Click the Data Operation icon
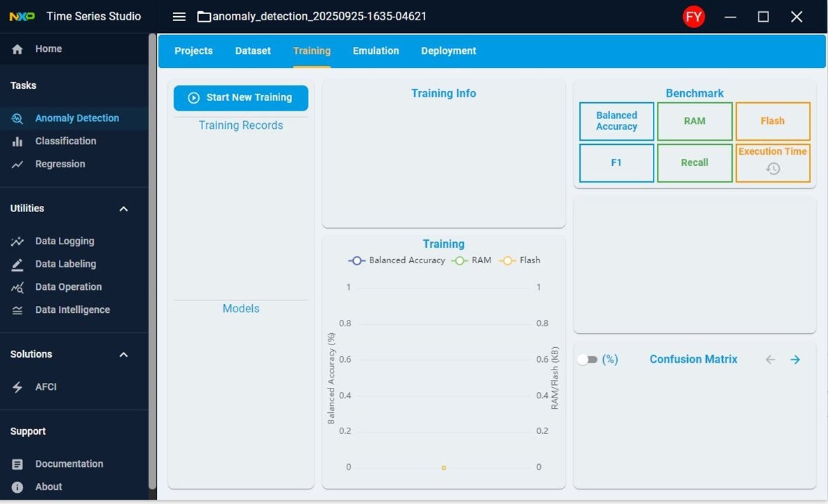This screenshot has height=504, width=828. 18,288
